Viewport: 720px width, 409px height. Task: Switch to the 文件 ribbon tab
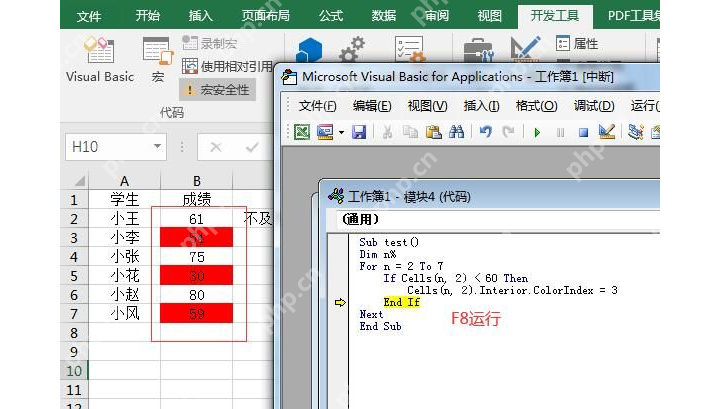pos(89,16)
